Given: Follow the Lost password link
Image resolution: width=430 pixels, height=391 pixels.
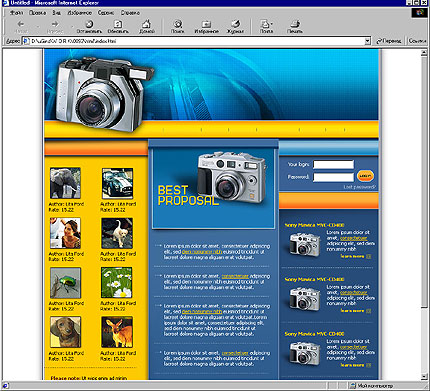Looking at the screenshot, I should click(x=359, y=187).
